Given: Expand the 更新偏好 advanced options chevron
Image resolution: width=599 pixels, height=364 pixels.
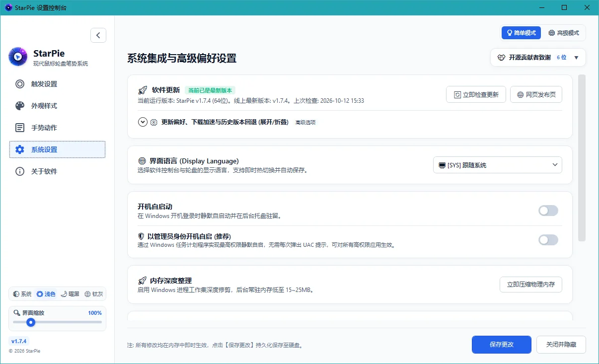Looking at the screenshot, I should pyautogui.click(x=143, y=122).
